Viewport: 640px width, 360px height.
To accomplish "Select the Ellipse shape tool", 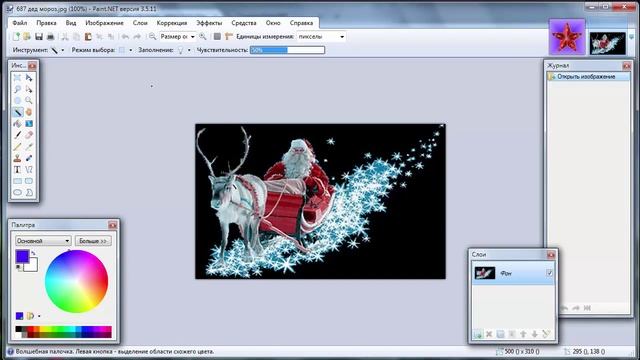I will point(17,192).
